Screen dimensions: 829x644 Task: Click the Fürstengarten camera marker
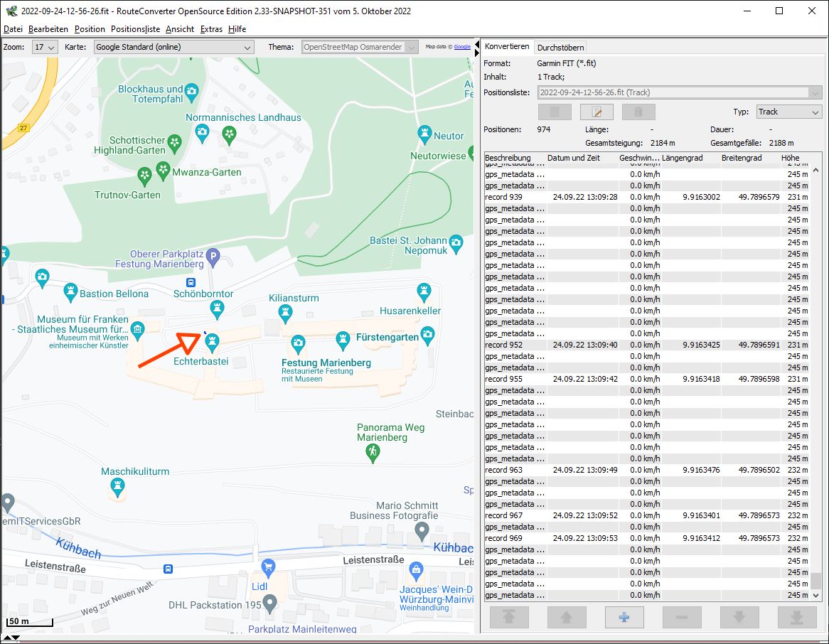point(428,336)
